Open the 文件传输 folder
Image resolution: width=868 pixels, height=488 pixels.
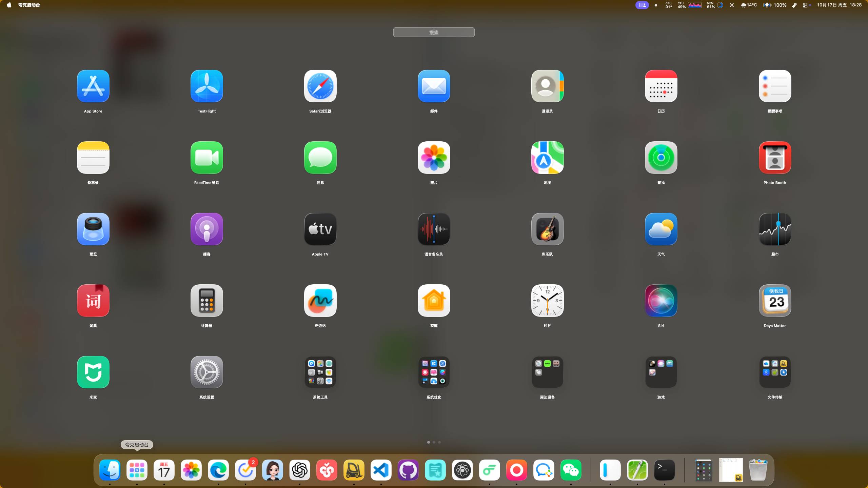pyautogui.click(x=774, y=372)
